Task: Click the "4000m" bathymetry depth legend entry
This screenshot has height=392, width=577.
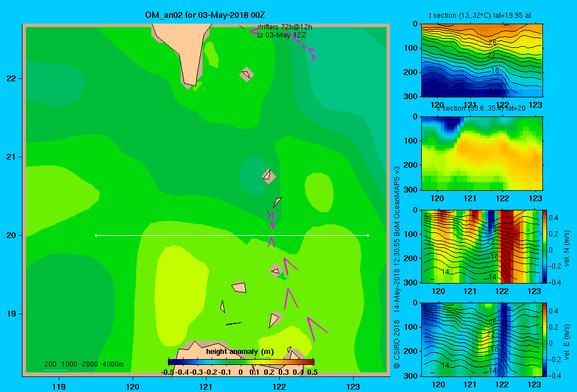Action: click(x=113, y=364)
